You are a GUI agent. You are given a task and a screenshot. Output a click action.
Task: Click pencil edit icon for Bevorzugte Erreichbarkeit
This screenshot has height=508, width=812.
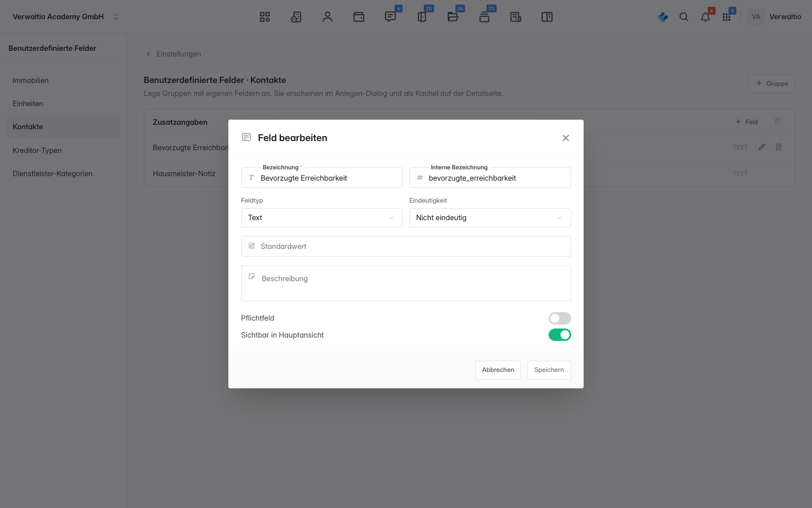click(762, 147)
